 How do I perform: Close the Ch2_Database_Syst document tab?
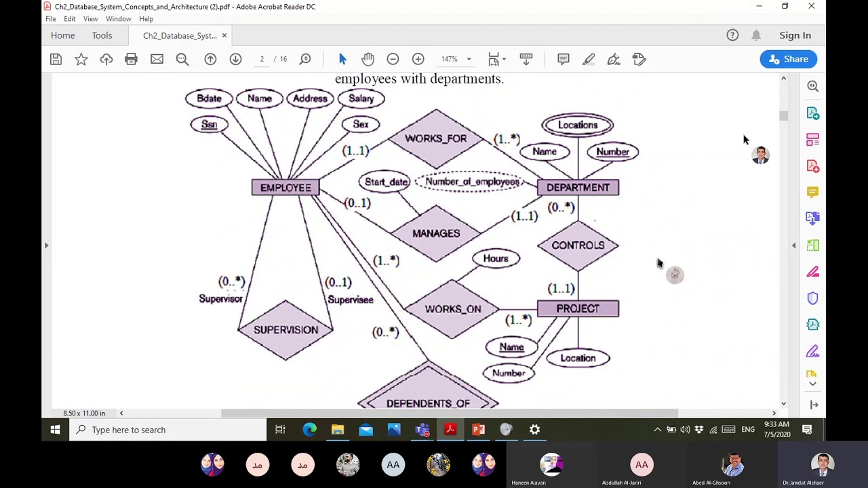click(224, 35)
